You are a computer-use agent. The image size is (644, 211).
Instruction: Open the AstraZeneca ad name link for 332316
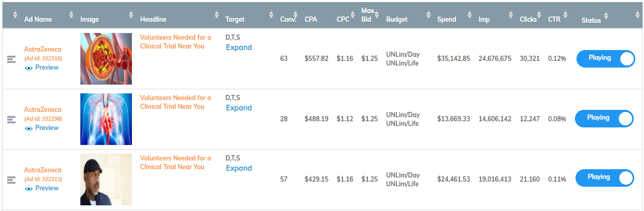click(43, 50)
